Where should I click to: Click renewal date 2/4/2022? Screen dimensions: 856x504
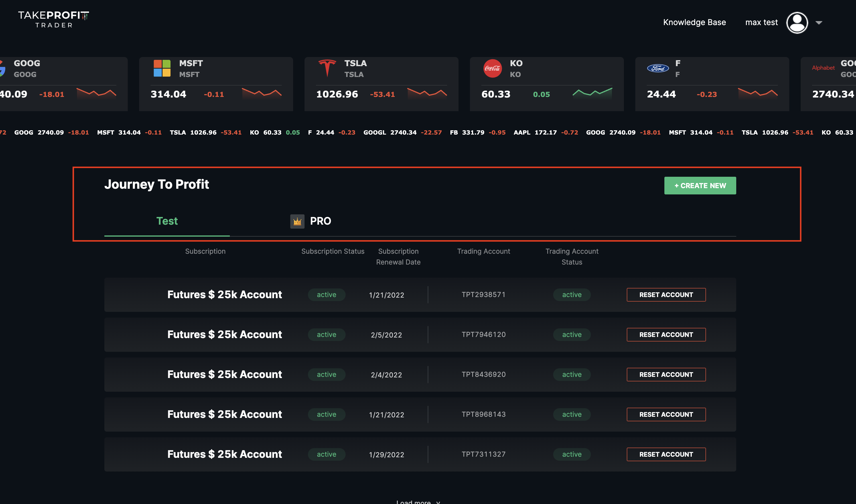point(386,375)
